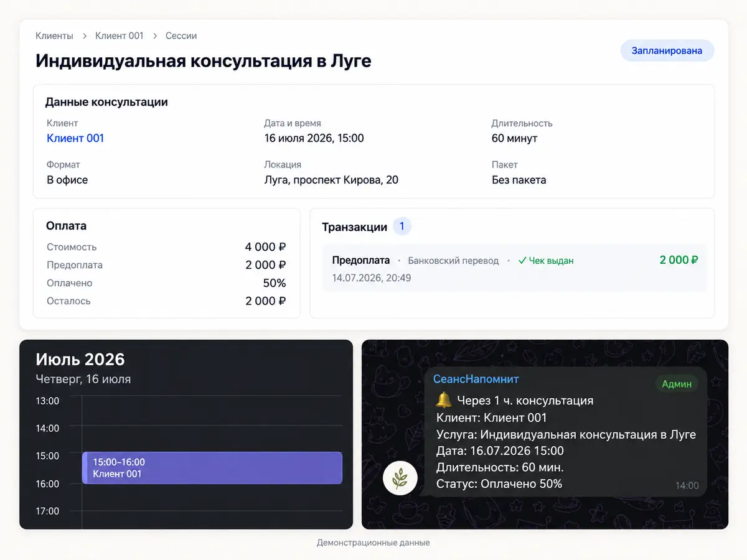This screenshot has height=560, width=747.
Task: Click the Четверг, 16 июля date label
Action: pyautogui.click(x=83, y=379)
